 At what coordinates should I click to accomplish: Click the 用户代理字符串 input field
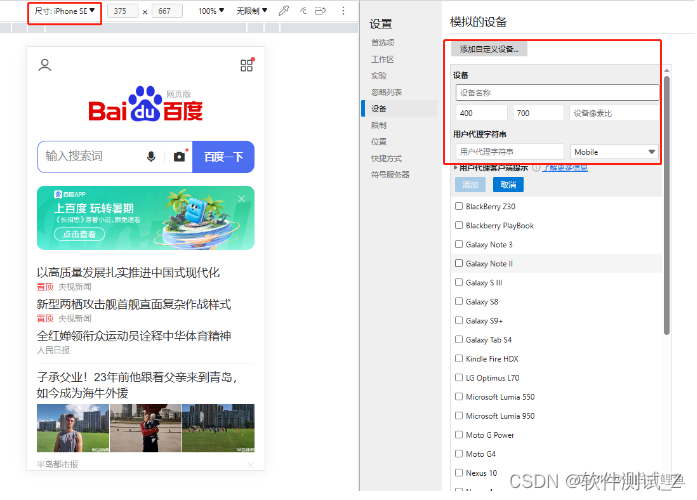pos(509,152)
